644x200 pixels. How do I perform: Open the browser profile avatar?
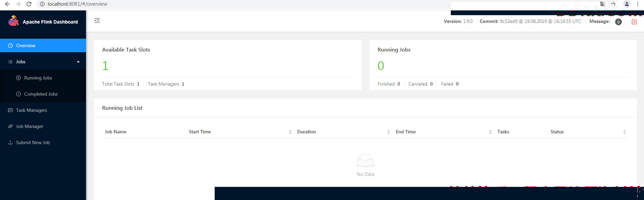tap(627, 4)
